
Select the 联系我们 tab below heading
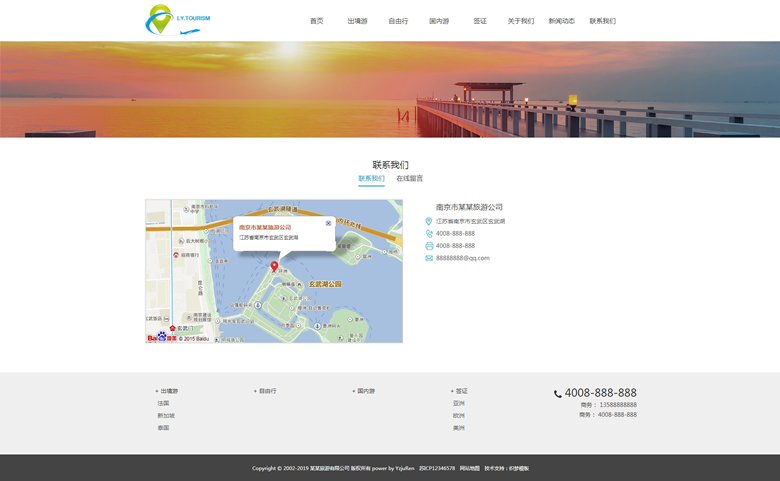[371, 179]
